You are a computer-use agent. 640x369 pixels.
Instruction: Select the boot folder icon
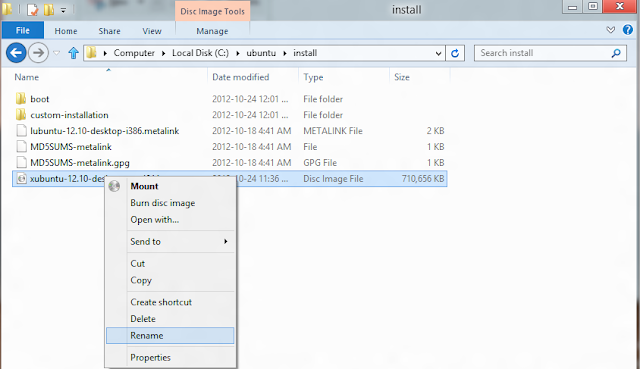click(21, 99)
